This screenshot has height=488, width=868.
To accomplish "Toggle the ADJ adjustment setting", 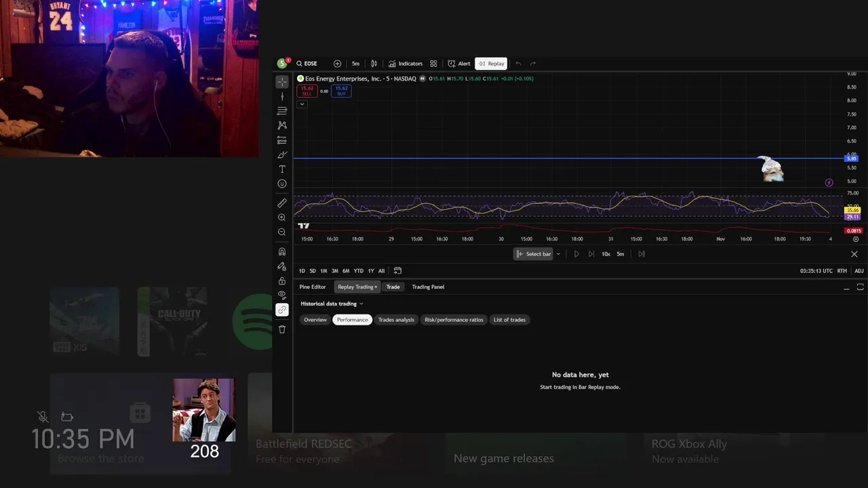I will click(x=859, y=271).
